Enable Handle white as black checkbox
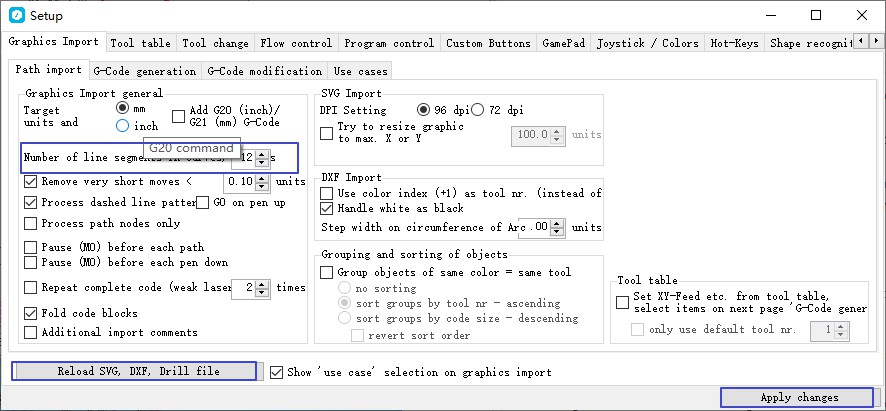886x411 pixels. pyautogui.click(x=327, y=209)
